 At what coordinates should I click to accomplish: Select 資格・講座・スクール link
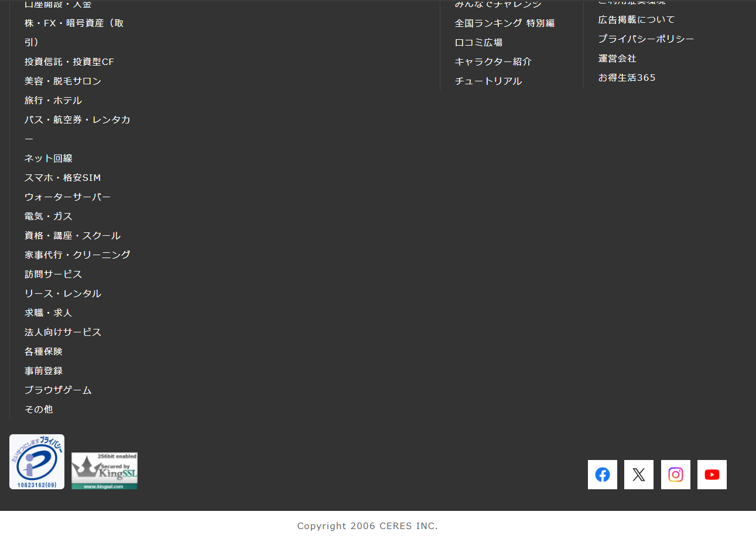[72, 236]
